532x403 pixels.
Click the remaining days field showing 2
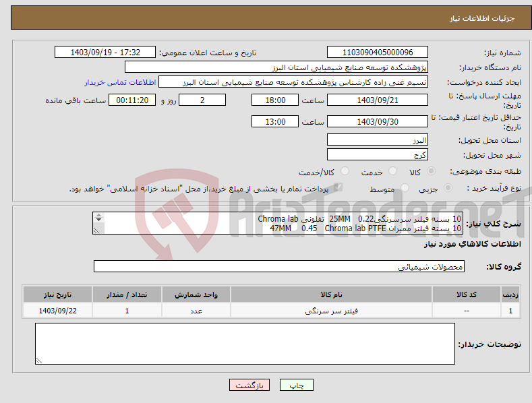pyautogui.click(x=202, y=100)
